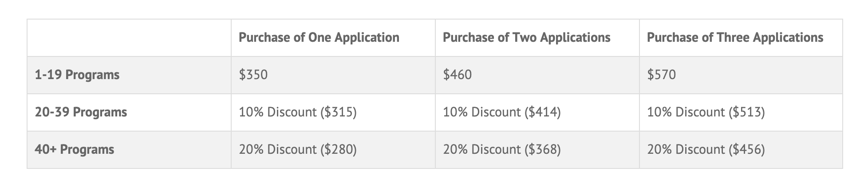Select the "1-19 Programs" row label
The image size is (868, 192).
(77, 75)
